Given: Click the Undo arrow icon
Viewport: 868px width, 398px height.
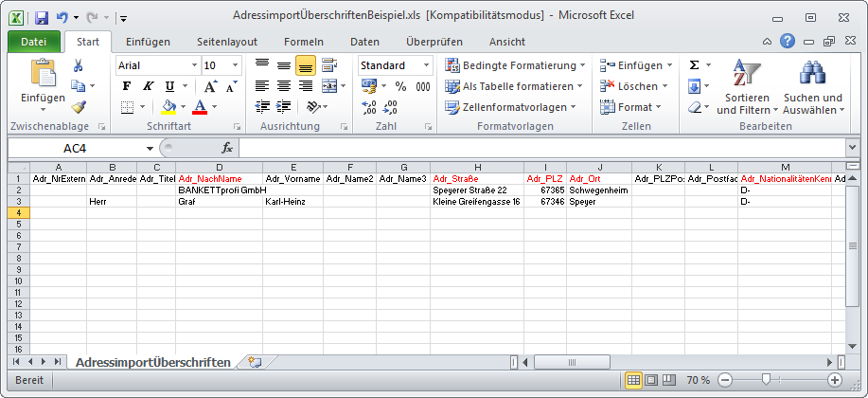Looking at the screenshot, I should (62, 18).
